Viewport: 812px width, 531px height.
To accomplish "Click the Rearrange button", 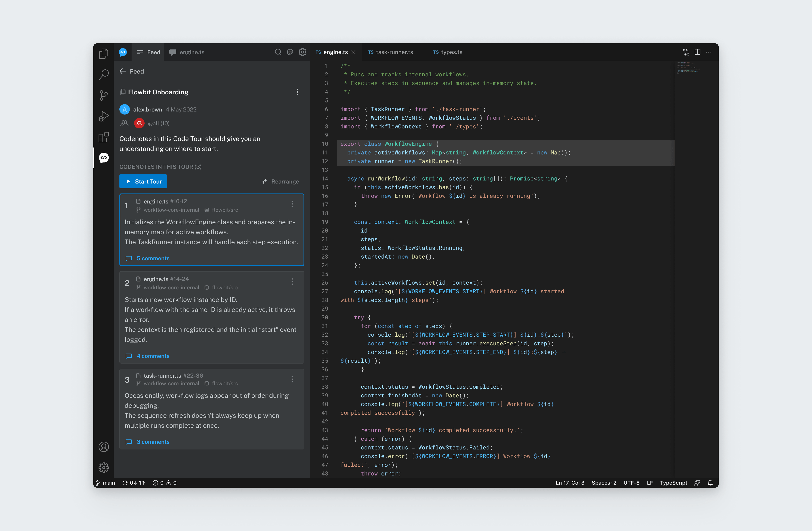I will [x=281, y=182].
